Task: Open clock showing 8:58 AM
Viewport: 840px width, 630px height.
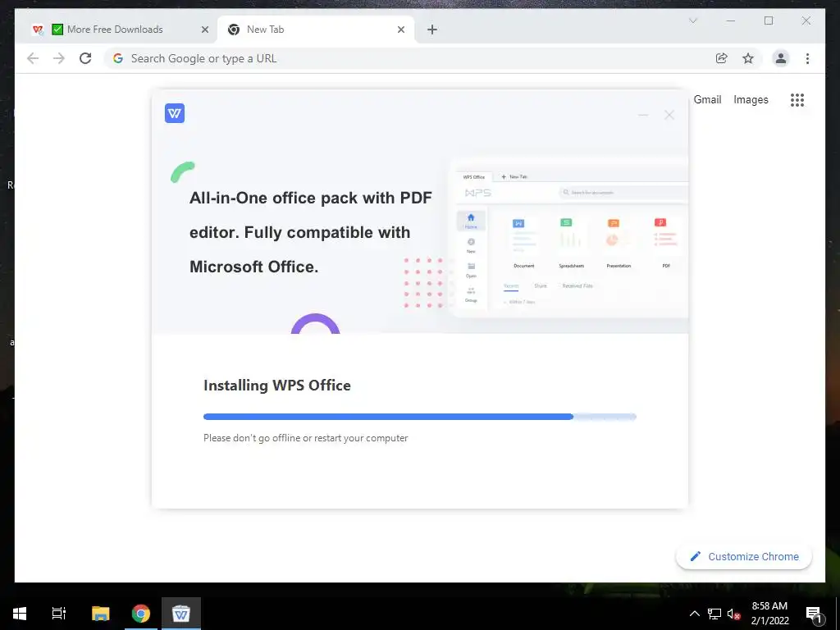Action: (x=769, y=614)
